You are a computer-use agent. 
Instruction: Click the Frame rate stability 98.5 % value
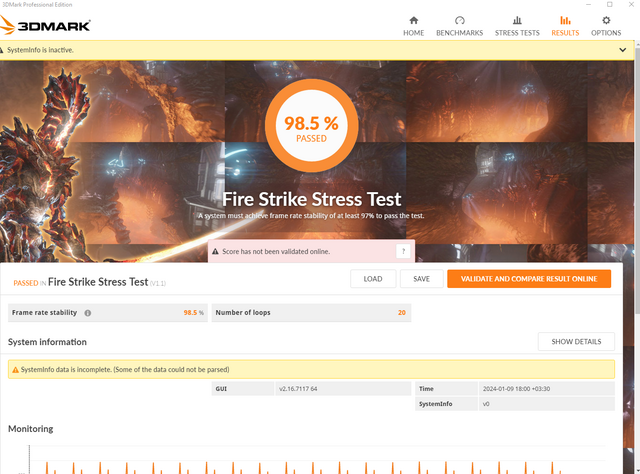tap(193, 313)
